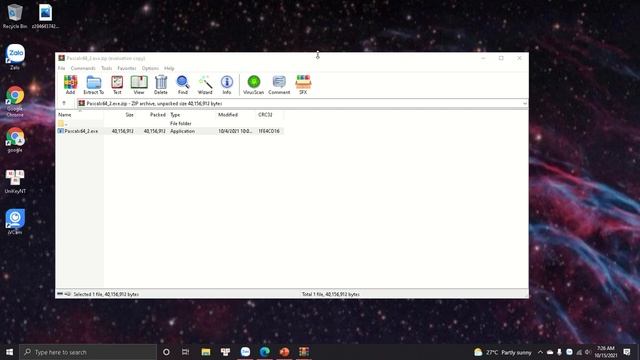Screen dimensions: 640x360
Task: Select the oCam desktop shortcut
Action: (15, 222)
